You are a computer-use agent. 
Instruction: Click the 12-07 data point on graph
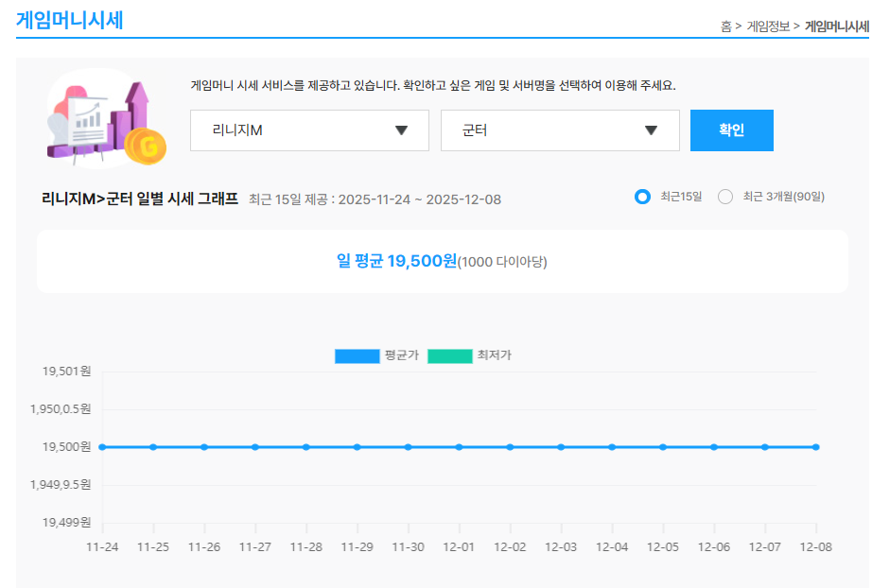click(x=765, y=447)
